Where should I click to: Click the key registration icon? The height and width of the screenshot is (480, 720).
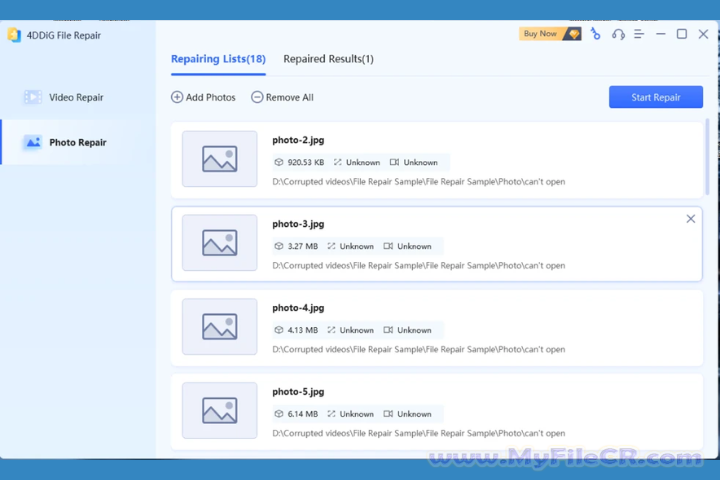point(596,34)
